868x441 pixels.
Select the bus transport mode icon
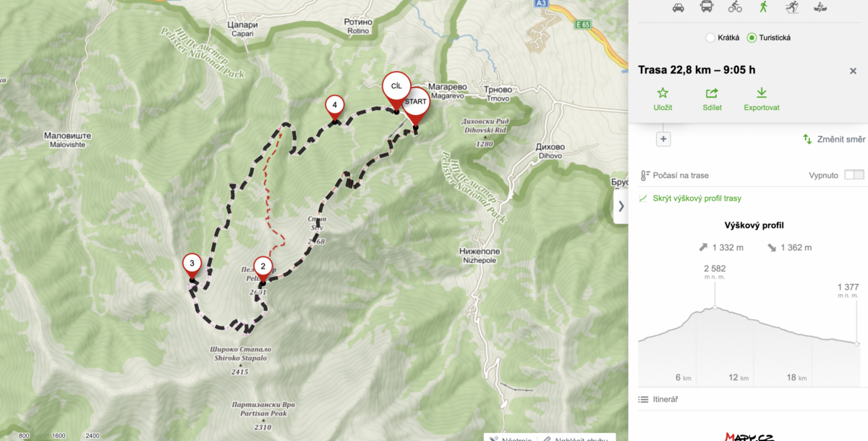[706, 7]
